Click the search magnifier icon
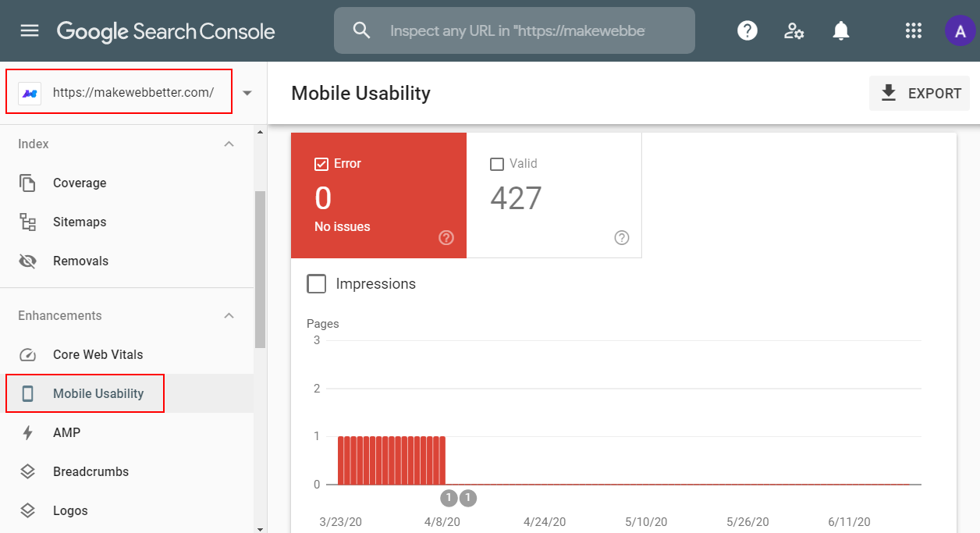Screen dimensions: 980x533 [x=361, y=30]
